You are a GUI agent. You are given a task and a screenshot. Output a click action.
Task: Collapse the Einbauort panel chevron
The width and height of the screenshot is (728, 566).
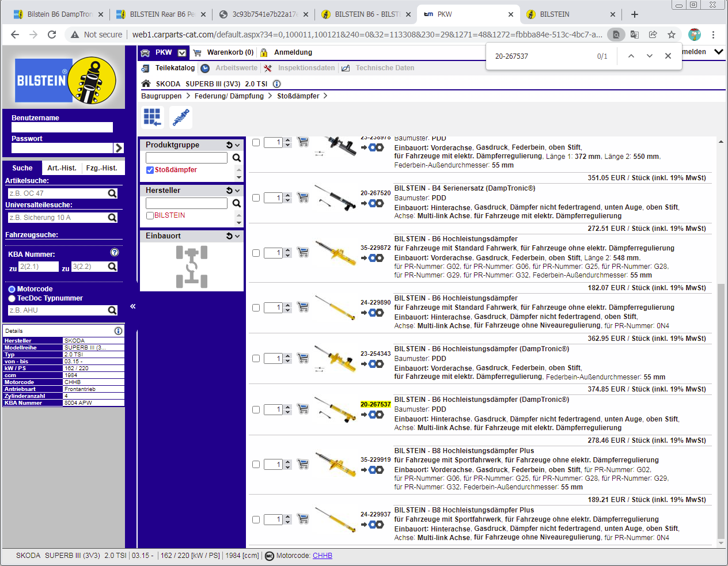[x=237, y=236]
